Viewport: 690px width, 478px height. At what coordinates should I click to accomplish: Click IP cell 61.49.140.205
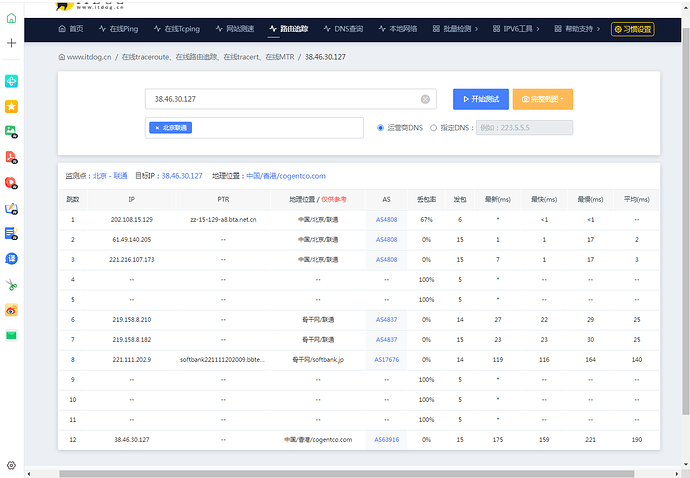(x=132, y=239)
